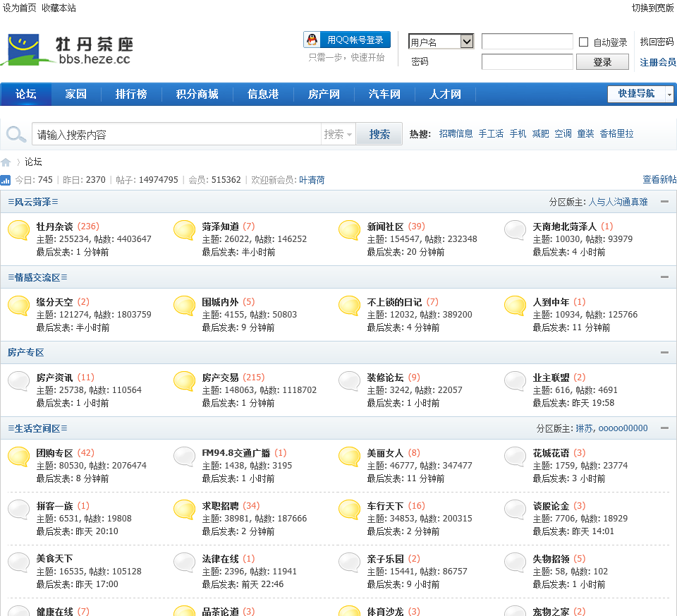
Task: Click the statistics bar chart icon
Action: point(6,180)
